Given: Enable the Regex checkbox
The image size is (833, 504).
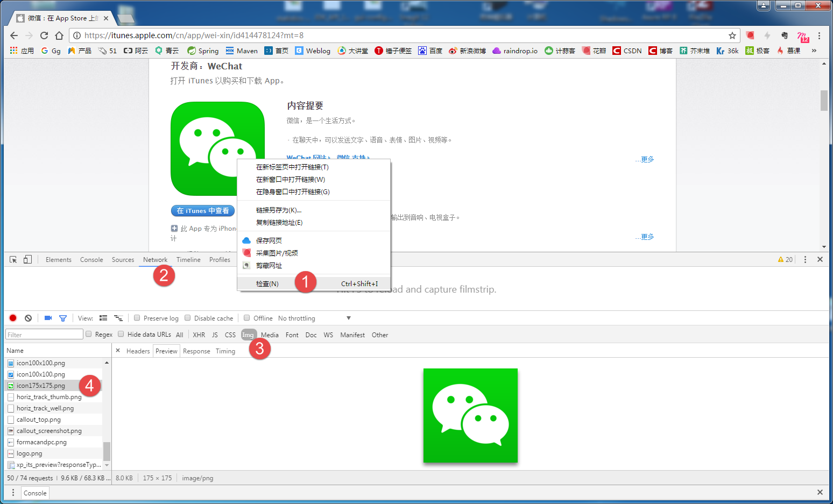Looking at the screenshot, I should point(89,334).
